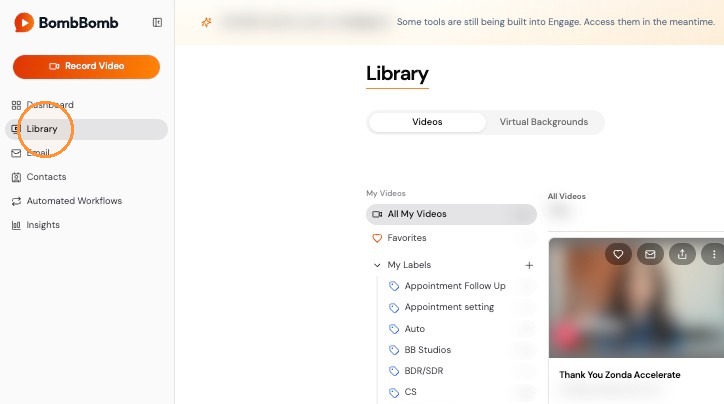724x404 pixels.
Task: Click the Record Video button
Action: click(x=86, y=66)
